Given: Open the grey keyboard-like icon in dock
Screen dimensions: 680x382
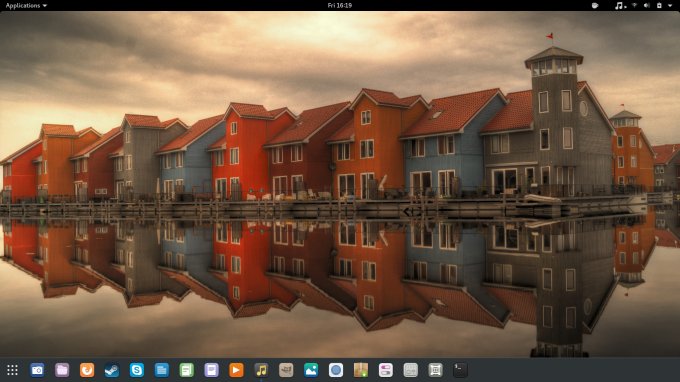Looking at the screenshot, I should (x=411, y=370).
